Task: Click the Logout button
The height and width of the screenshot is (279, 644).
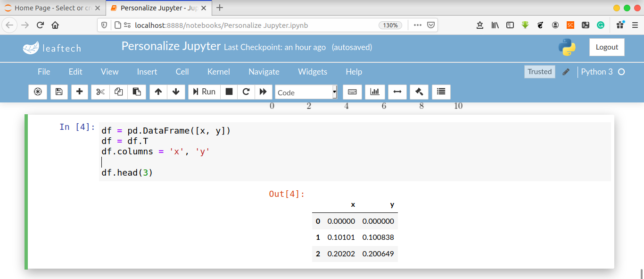Action: coord(607,47)
